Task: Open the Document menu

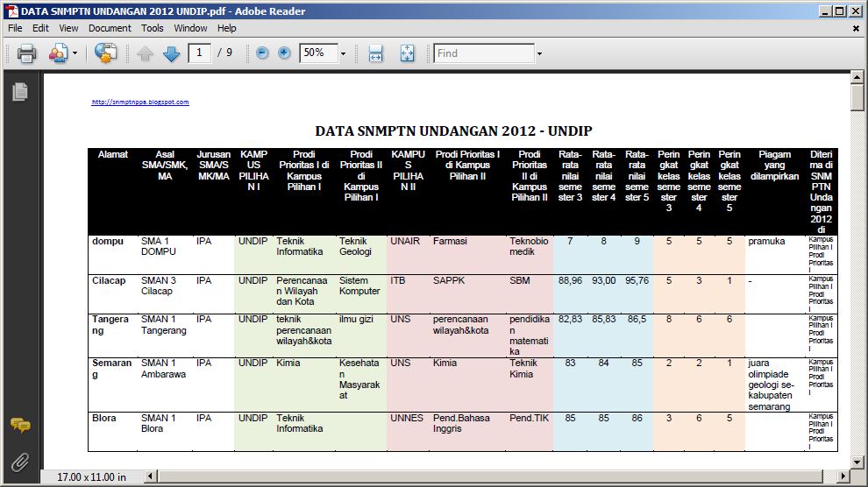Action: [110, 28]
